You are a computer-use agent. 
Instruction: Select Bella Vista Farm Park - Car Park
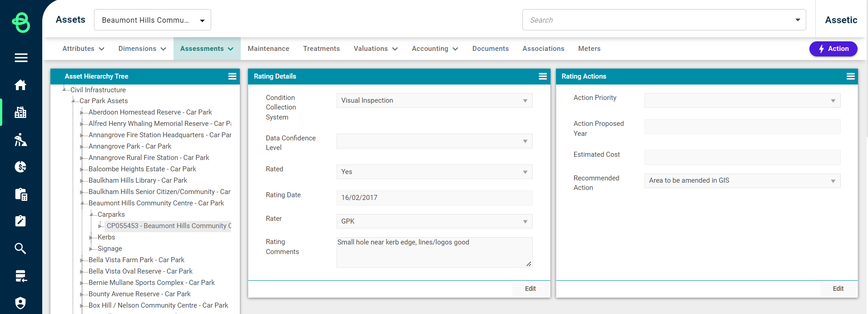(136, 260)
